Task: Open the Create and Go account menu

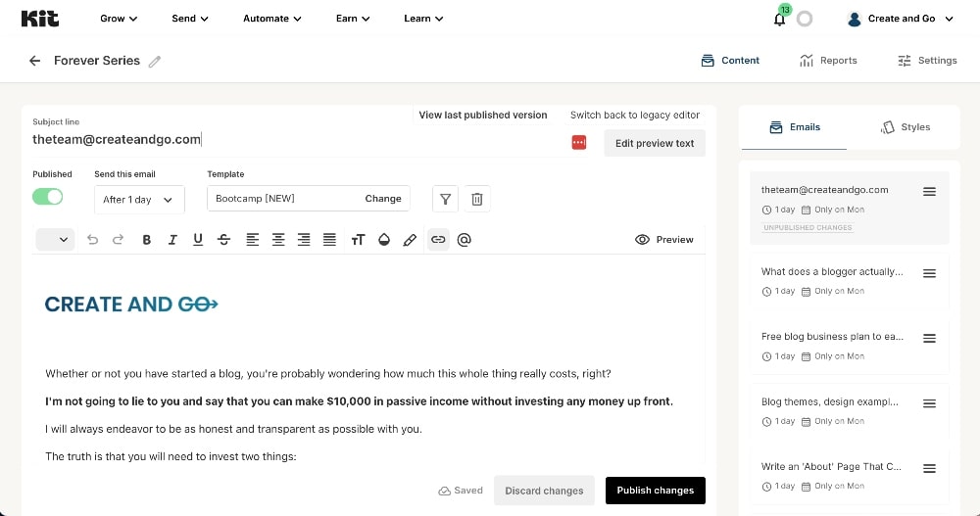Action: pos(900,19)
